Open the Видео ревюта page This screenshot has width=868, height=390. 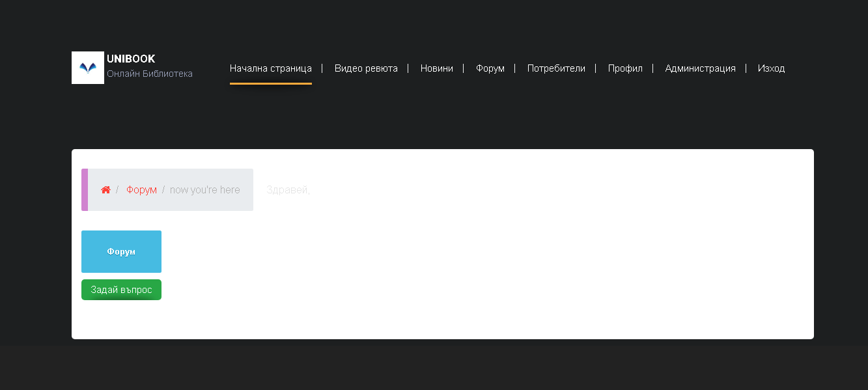366,68
